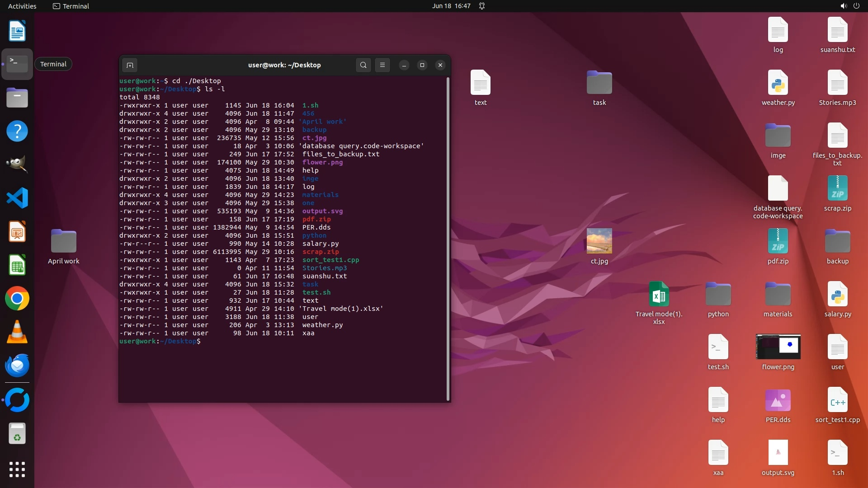
Task: Show the applications grid
Action: point(17,469)
